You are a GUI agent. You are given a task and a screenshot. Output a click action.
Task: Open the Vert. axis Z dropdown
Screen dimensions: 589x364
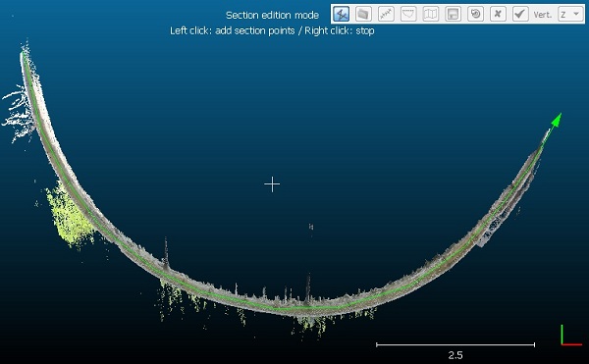pos(570,15)
